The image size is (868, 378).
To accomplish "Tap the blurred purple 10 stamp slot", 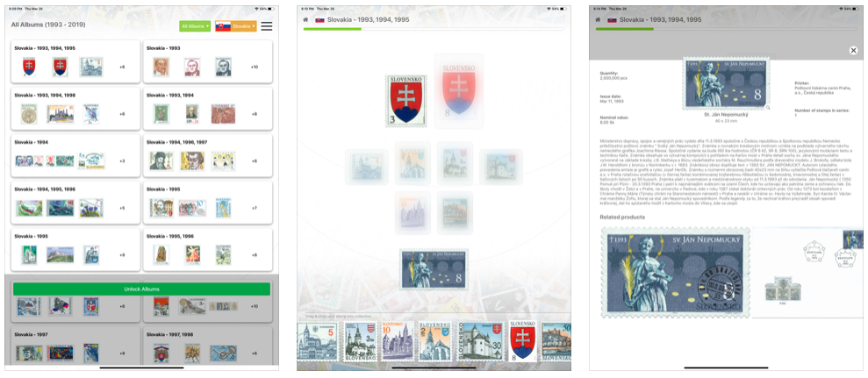I will (412, 211).
